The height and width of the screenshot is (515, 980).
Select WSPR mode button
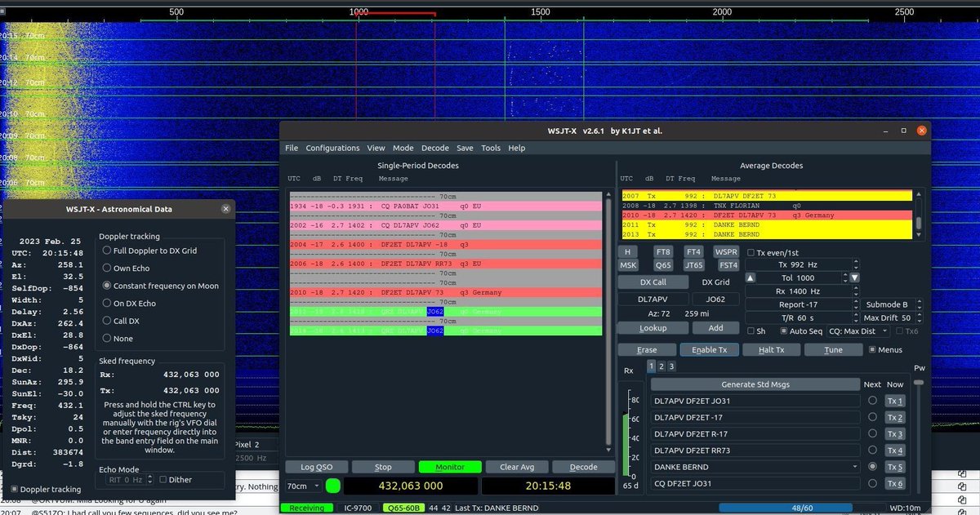coord(725,252)
